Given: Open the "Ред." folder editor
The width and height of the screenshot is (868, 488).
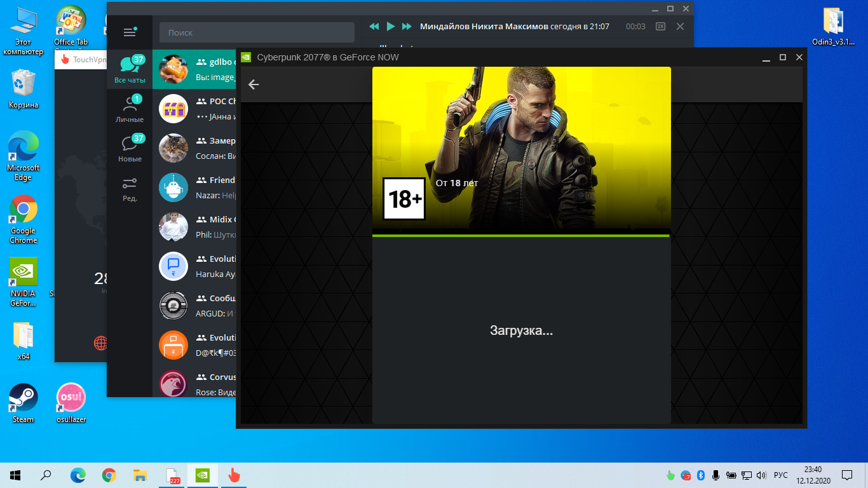Looking at the screenshot, I should [x=130, y=188].
